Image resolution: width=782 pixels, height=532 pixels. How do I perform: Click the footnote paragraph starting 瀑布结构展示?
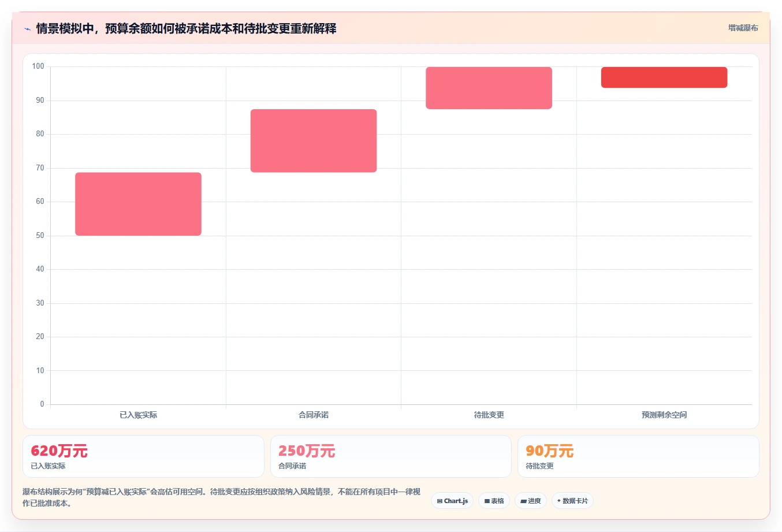pyautogui.click(x=221, y=497)
